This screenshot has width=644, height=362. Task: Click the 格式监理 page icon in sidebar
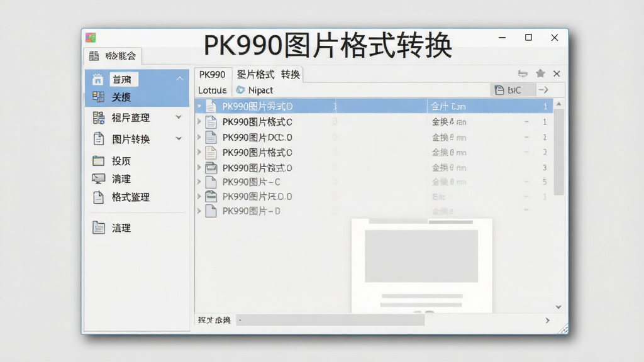[x=99, y=197]
